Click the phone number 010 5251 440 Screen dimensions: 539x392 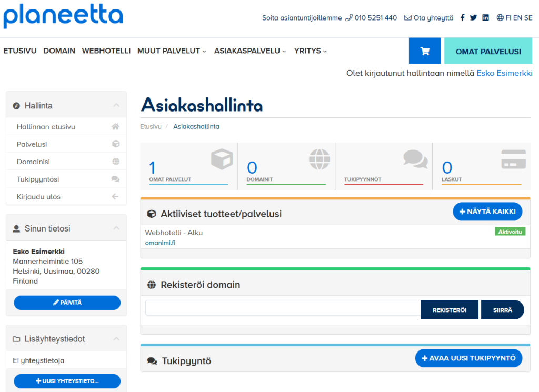tap(376, 18)
